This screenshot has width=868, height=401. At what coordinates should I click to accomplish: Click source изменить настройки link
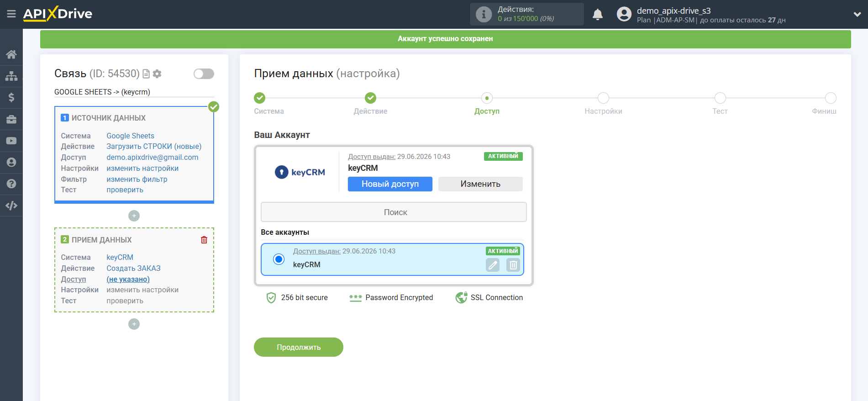[x=142, y=168]
